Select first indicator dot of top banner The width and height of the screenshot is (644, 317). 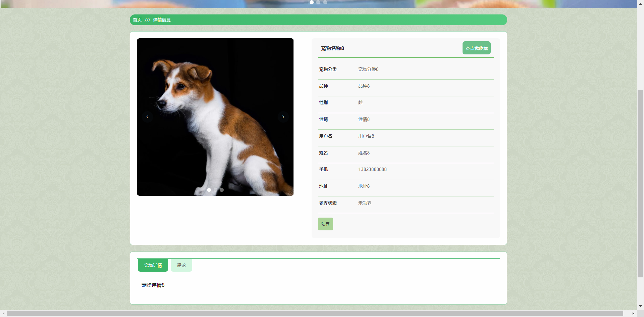[x=312, y=2]
